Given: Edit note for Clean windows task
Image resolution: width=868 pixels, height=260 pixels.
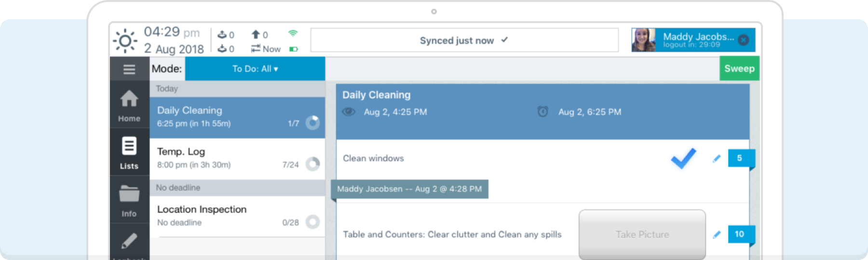Looking at the screenshot, I should (x=717, y=158).
